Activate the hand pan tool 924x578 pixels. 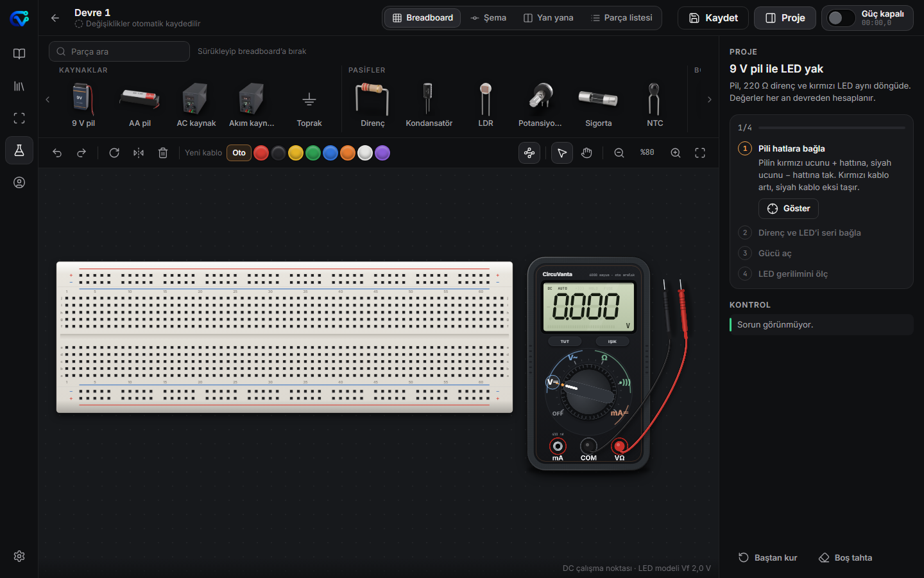(586, 153)
